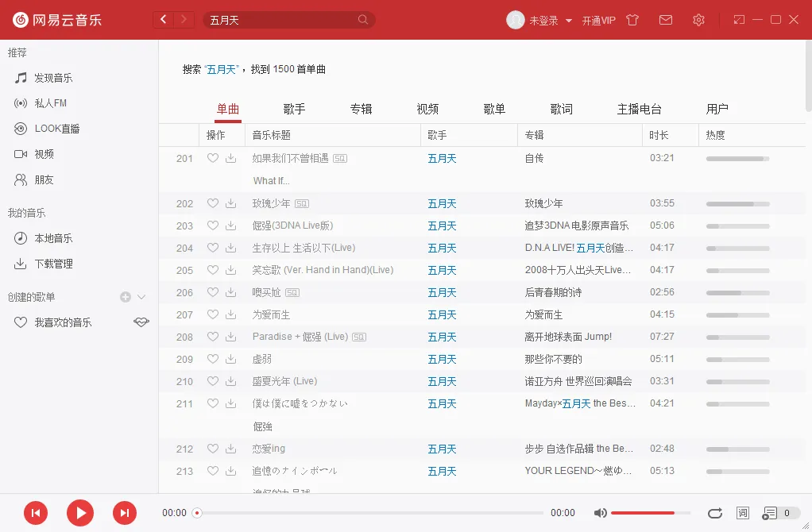The width and height of the screenshot is (812, 532).
Task: Open the messages envelope icon
Action: tap(666, 20)
